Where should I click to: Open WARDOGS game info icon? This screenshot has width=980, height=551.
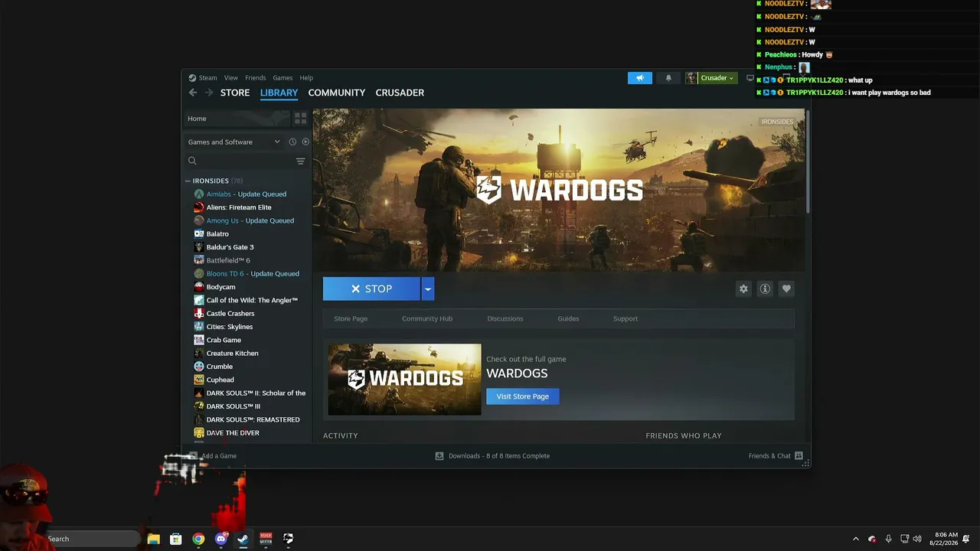point(764,289)
